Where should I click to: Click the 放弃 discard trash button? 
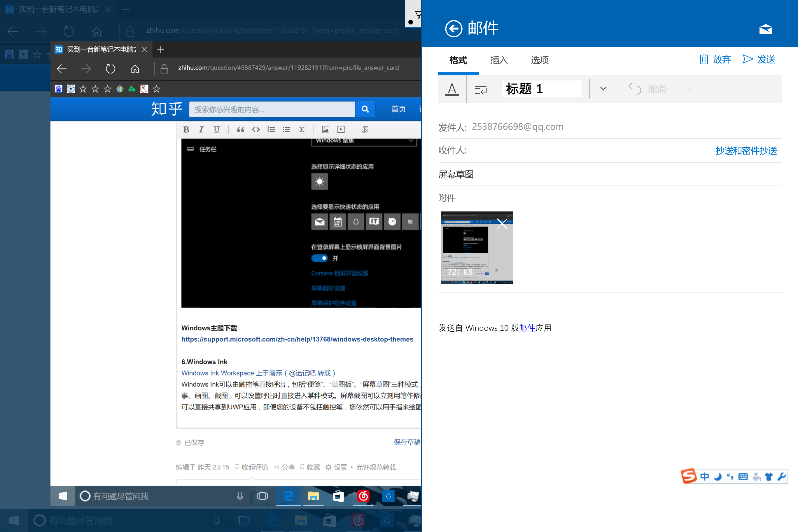point(715,60)
